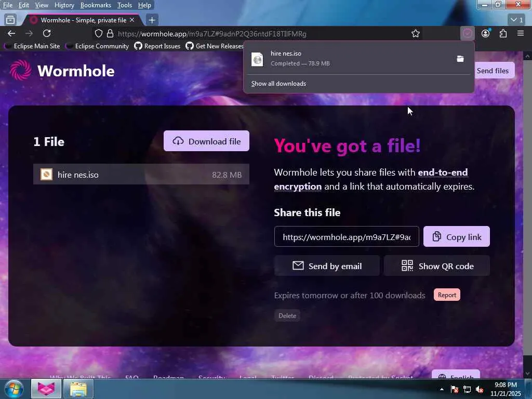Click the Action Center flag icon
Viewport: 532px width, 399px height.
coord(455,389)
